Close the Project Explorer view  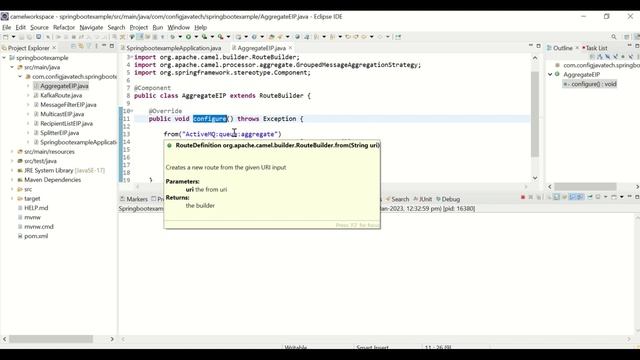[54, 48]
